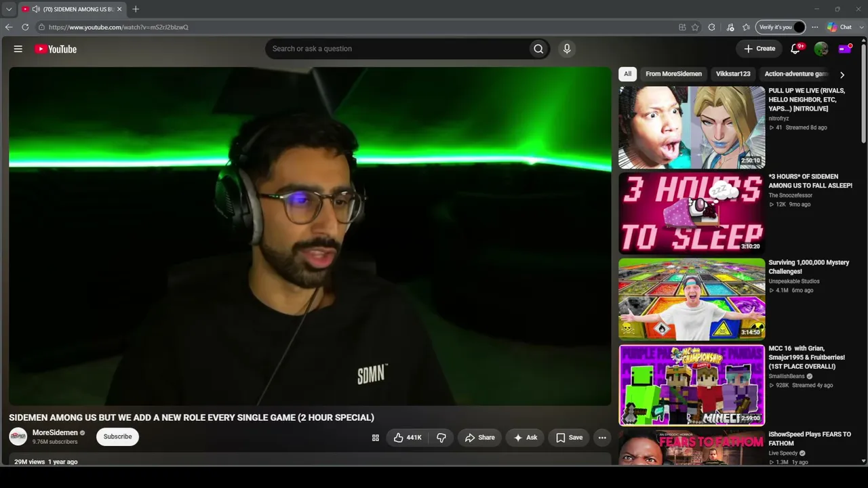Screen dimensions: 868x488
Task: Bookmark this page with the star icon
Action: point(695,27)
